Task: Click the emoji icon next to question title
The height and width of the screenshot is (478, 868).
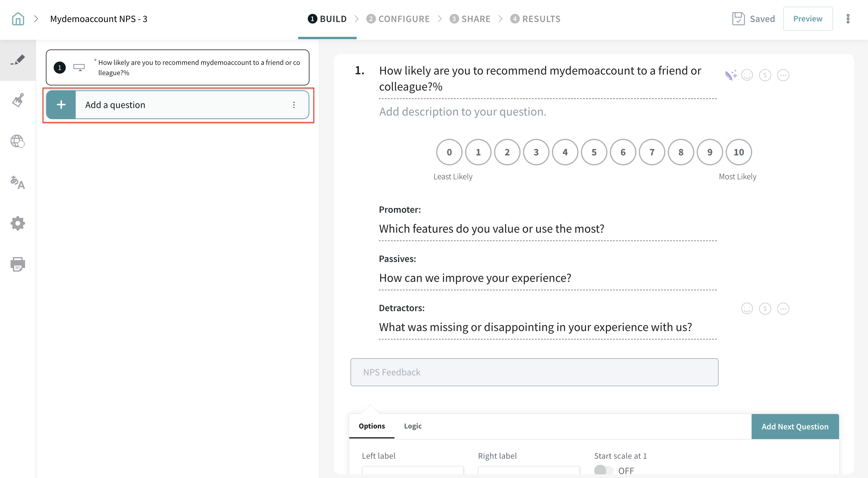Action: (x=747, y=75)
